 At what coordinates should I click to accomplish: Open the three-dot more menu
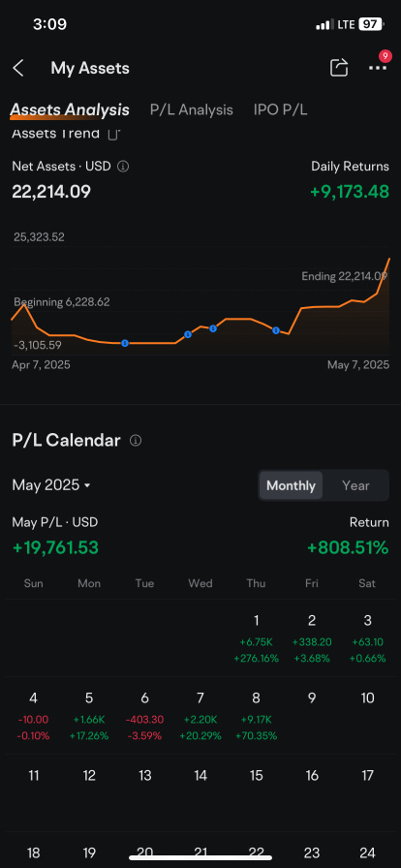[378, 68]
